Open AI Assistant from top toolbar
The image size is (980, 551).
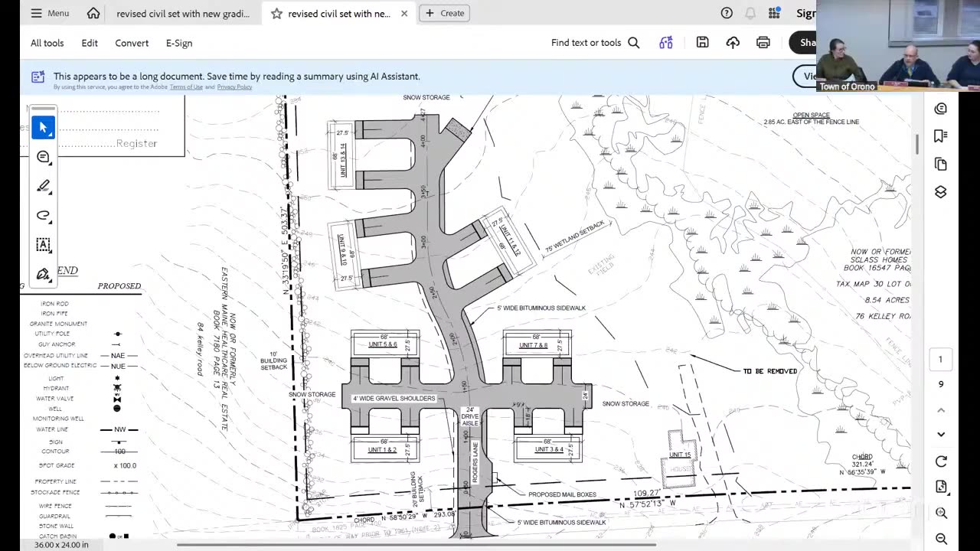coord(666,43)
